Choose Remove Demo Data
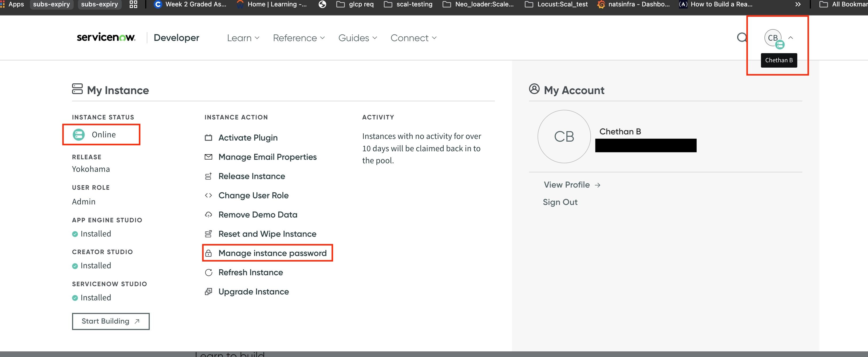The image size is (868, 357). point(258,215)
